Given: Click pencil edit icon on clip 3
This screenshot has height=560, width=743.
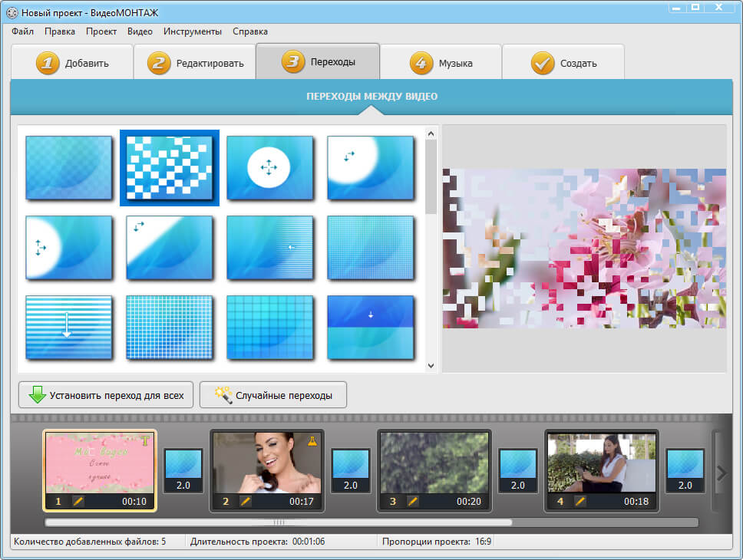Looking at the screenshot, I should point(413,501).
